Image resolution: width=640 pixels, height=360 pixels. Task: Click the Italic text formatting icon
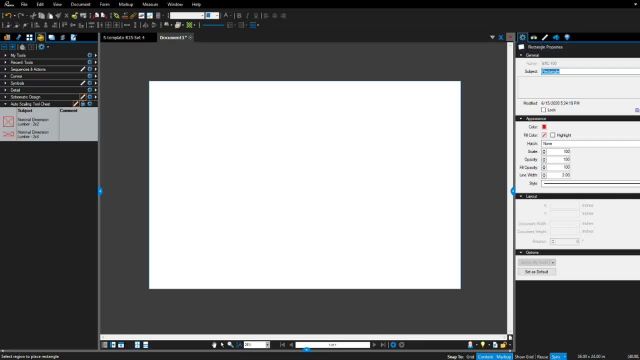tap(247, 16)
